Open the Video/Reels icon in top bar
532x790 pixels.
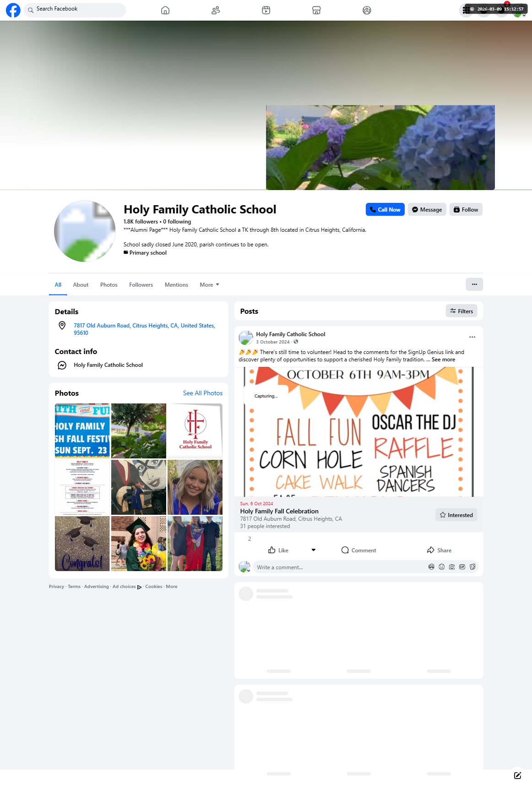[x=266, y=10]
